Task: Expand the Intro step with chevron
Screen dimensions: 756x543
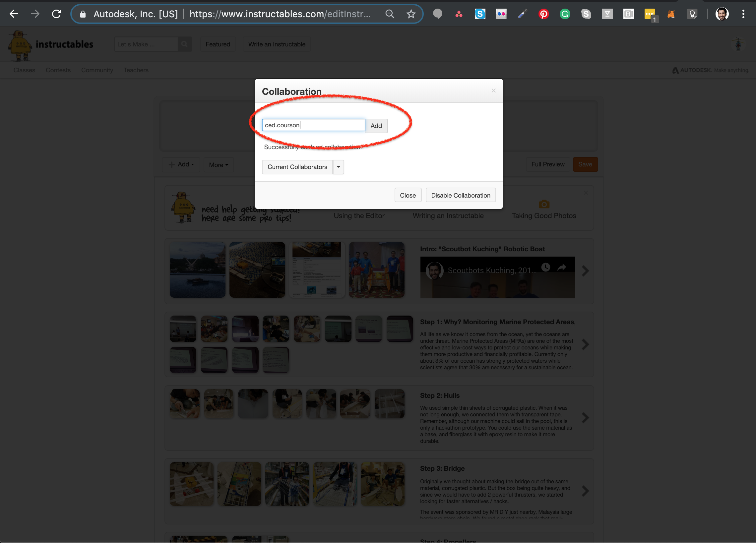Action: point(585,271)
